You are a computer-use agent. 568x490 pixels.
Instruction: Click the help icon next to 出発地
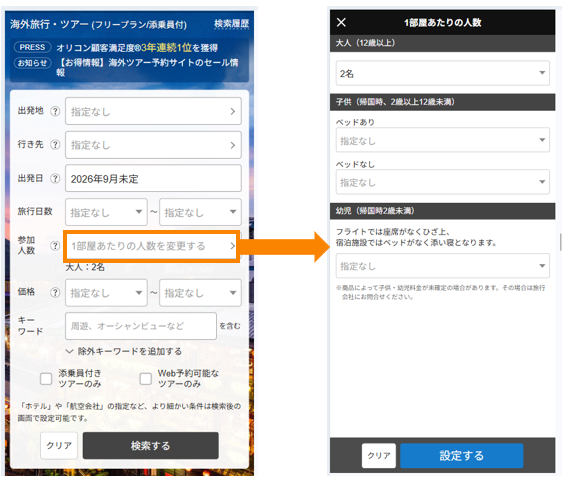[x=55, y=111]
